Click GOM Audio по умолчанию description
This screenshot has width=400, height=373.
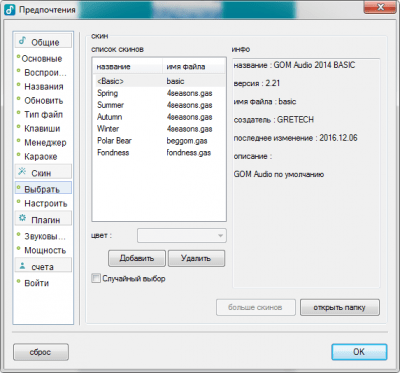tap(279, 174)
